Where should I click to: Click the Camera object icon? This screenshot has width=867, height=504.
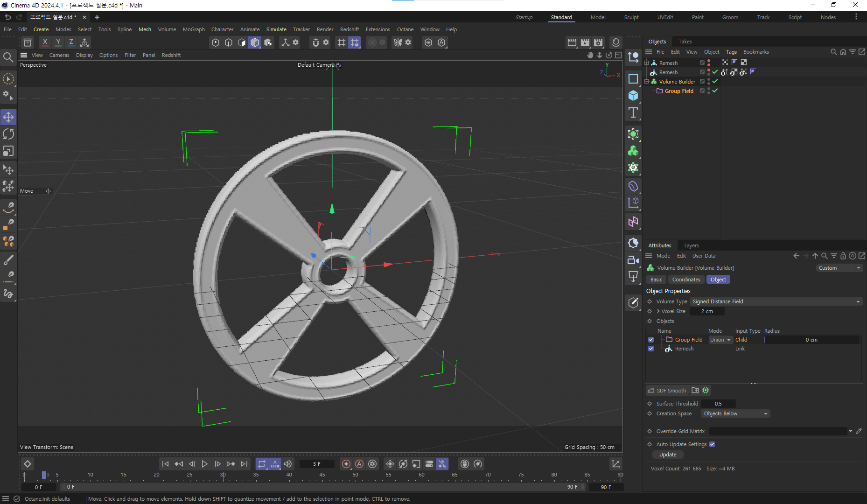coord(633,260)
